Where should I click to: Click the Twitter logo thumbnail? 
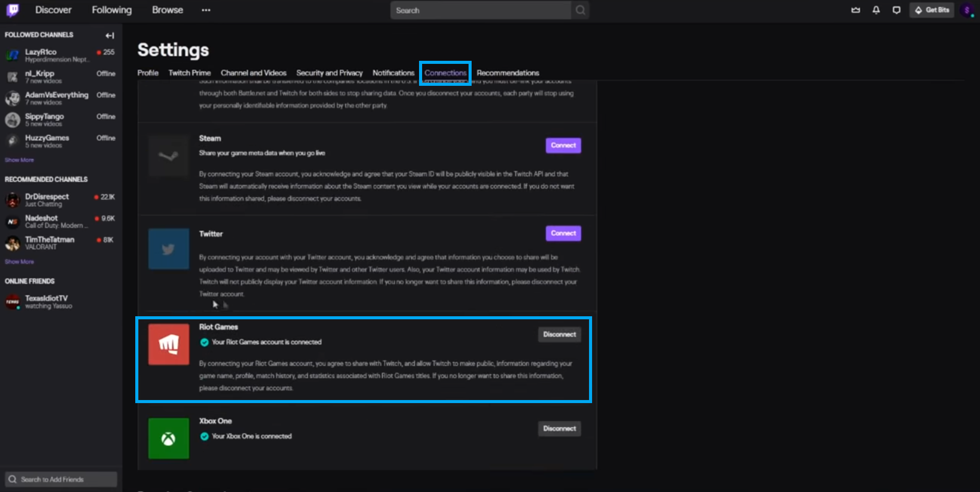point(168,249)
